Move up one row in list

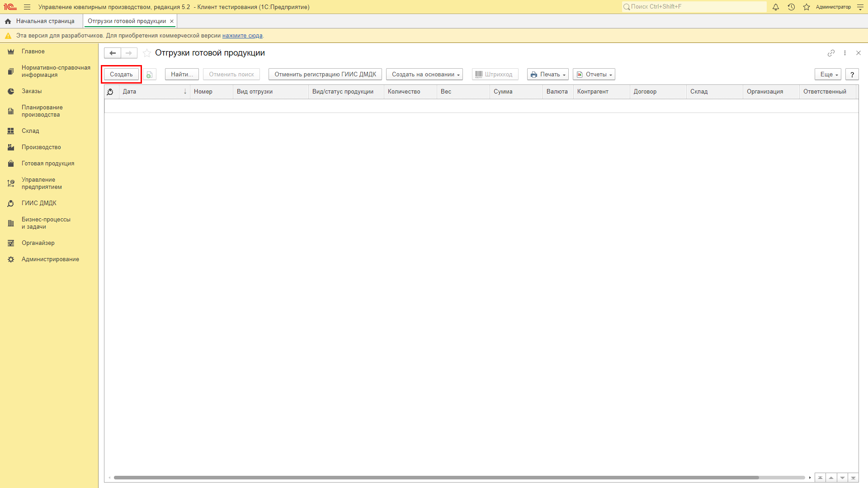[831, 478]
